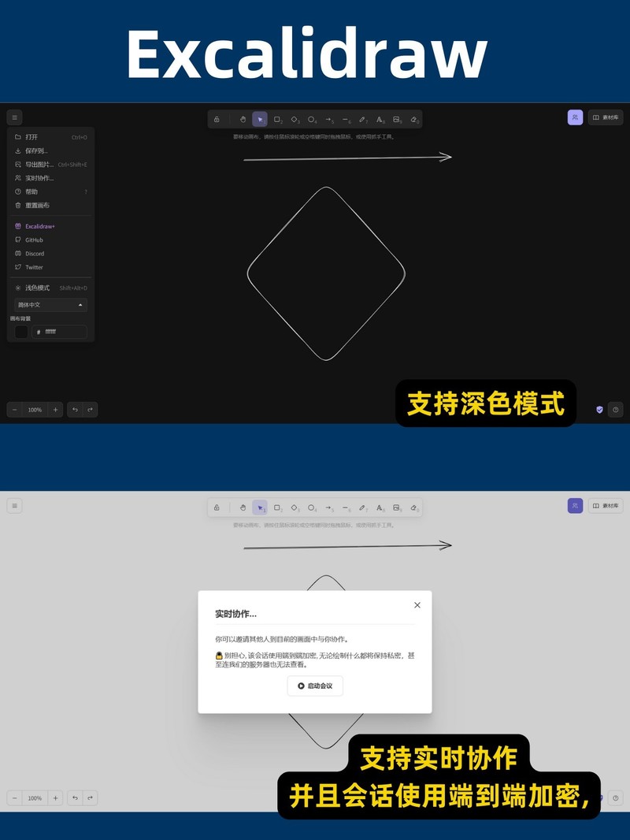Select the hand pan tool in dark screenshot
The image size is (630, 840).
point(243,119)
